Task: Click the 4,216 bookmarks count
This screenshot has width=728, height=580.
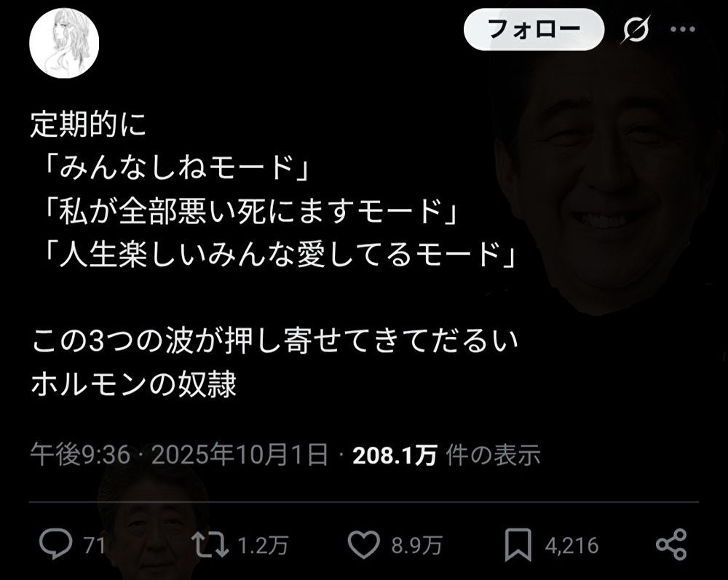Action: [571, 546]
